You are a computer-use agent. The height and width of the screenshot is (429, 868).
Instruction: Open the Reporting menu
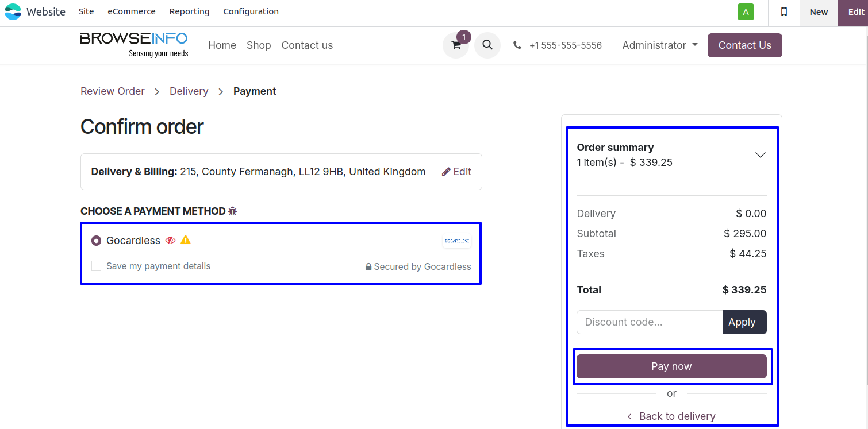click(x=189, y=11)
